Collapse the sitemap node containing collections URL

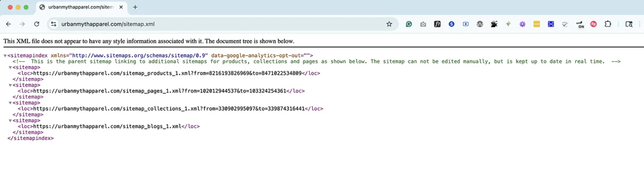click(x=10, y=103)
